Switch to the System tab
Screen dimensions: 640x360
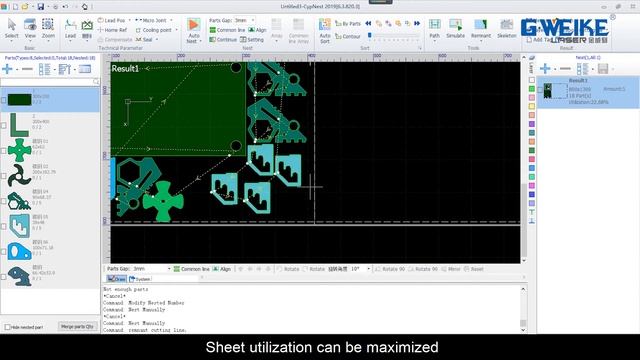140,279
